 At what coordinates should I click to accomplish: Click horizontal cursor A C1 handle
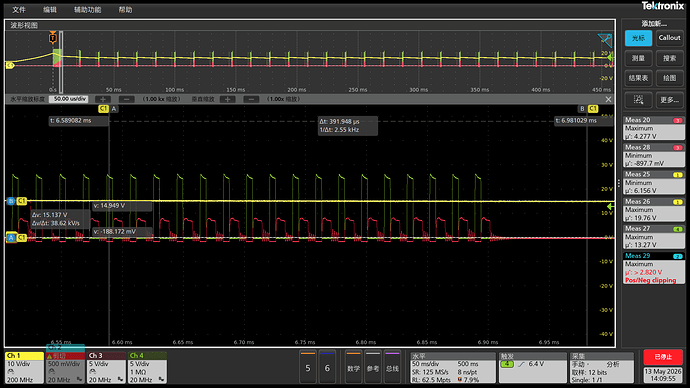coord(17,238)
